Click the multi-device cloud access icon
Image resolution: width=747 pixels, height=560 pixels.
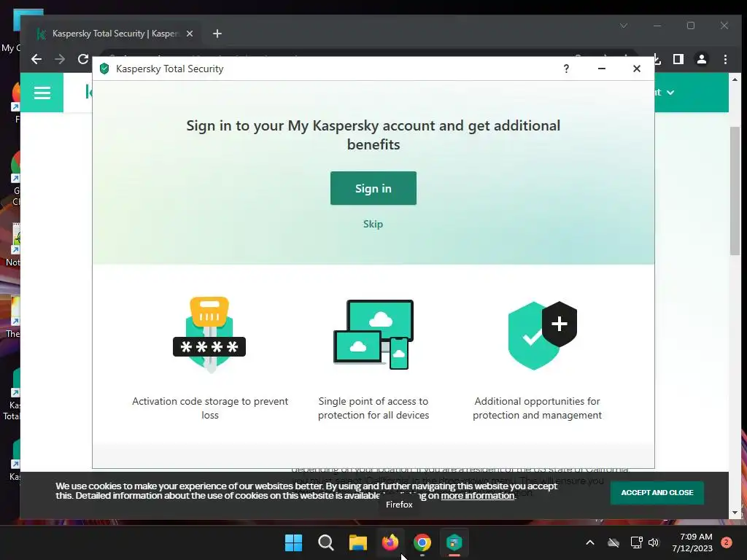(373, 334)
